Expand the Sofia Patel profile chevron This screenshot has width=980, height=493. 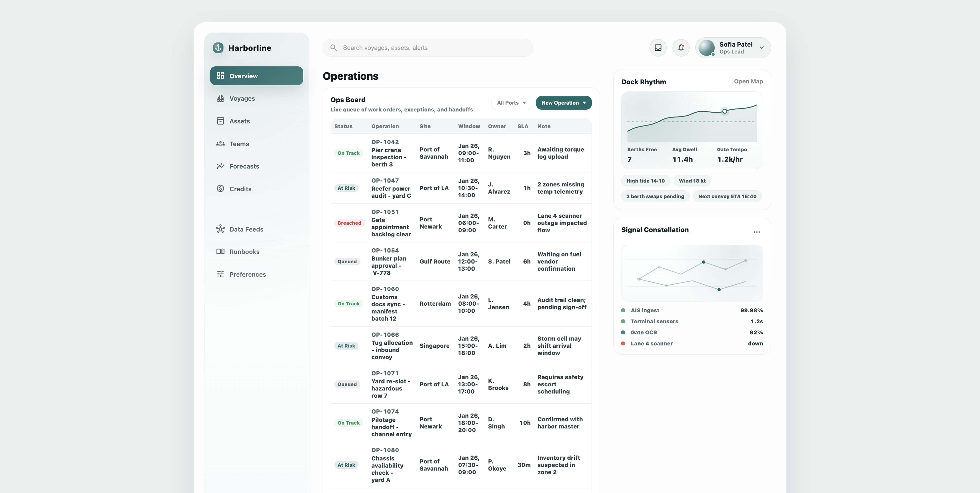point(762,48)
